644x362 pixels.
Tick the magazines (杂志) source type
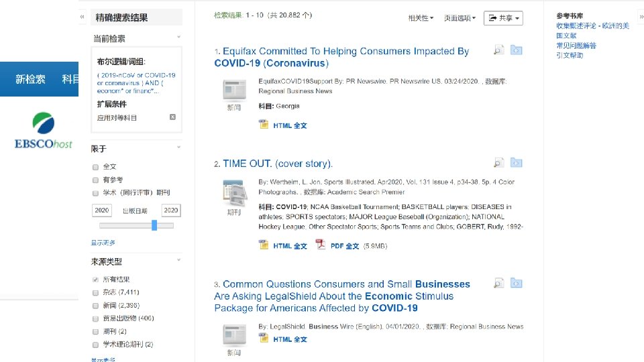coord(96,293)
